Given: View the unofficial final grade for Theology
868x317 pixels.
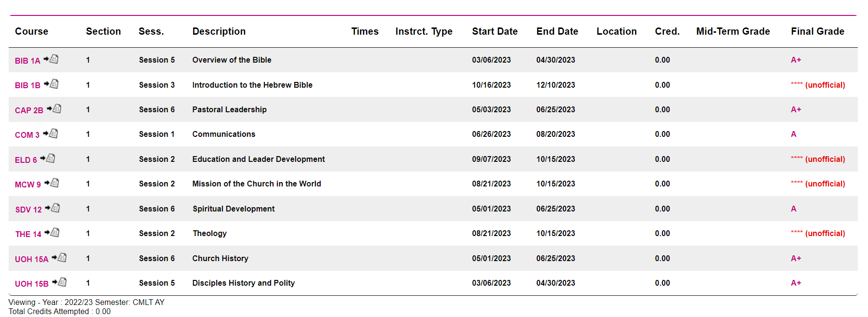Looking at the screenshot, I should pyautogui.click(x=817, y=233).
